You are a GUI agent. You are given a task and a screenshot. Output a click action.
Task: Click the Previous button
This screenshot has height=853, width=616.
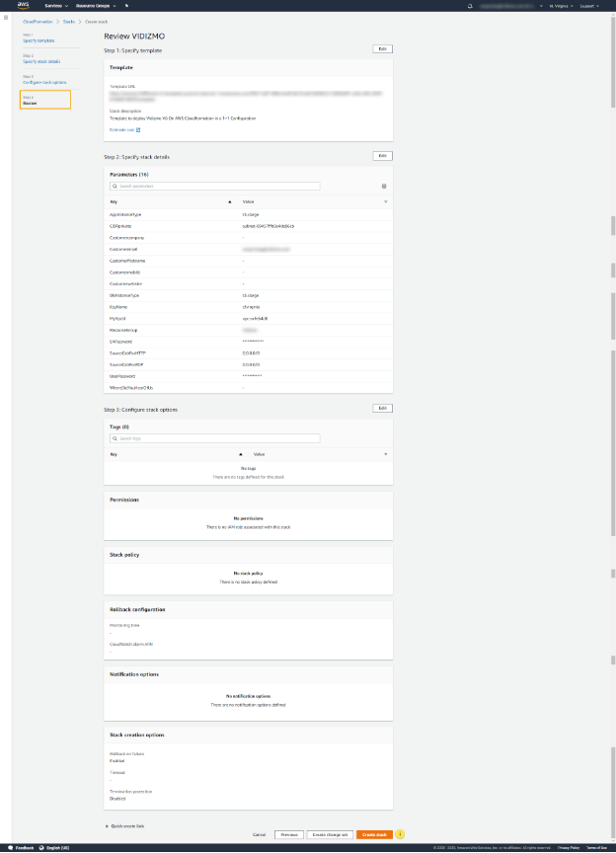(287, 834)
